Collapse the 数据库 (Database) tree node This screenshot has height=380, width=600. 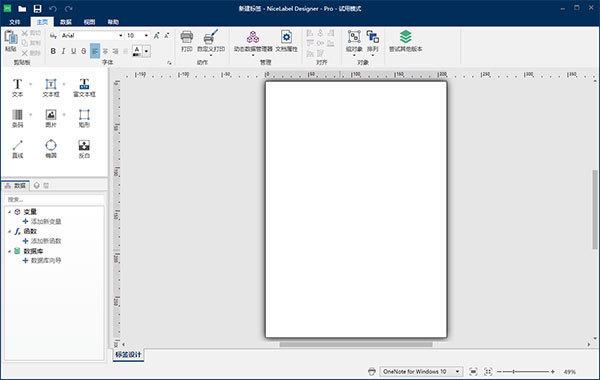10,251
